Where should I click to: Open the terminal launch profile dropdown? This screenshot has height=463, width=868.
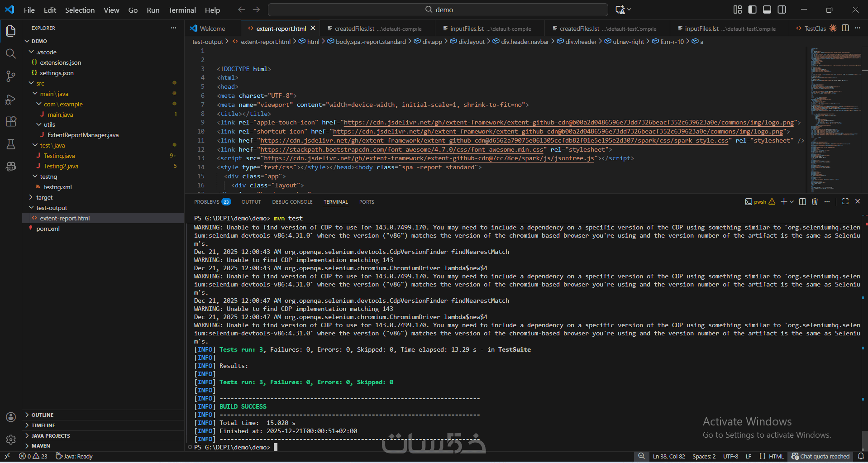coord(792,201)
